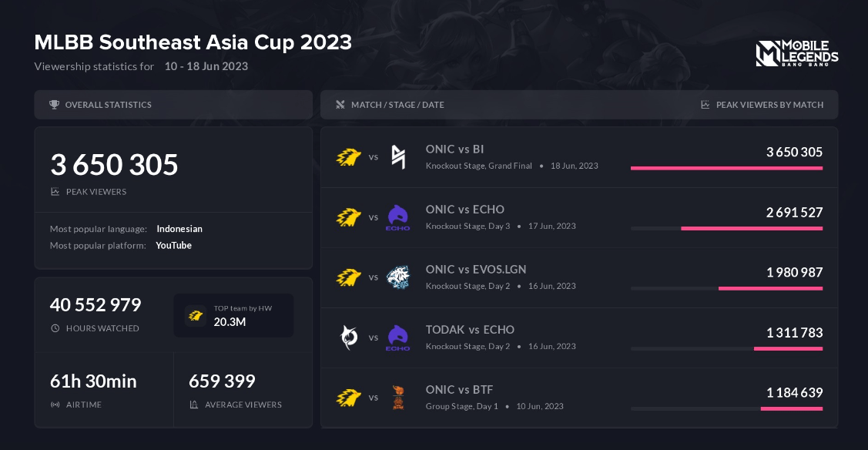The height and width of the screenshot is (450, 868).
Task: Select the Overall Statistics header
Action: [108, 105]
